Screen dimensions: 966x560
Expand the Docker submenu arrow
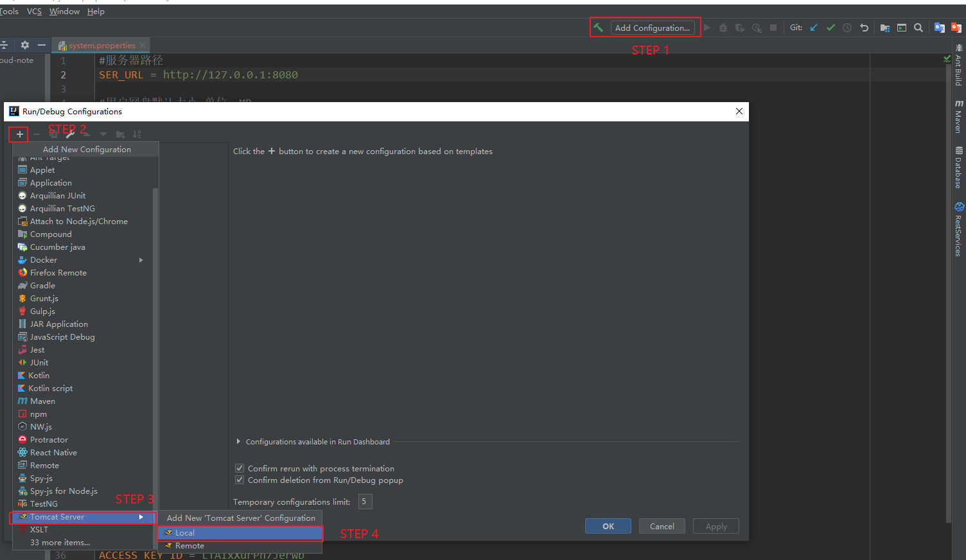pos(141,259)
